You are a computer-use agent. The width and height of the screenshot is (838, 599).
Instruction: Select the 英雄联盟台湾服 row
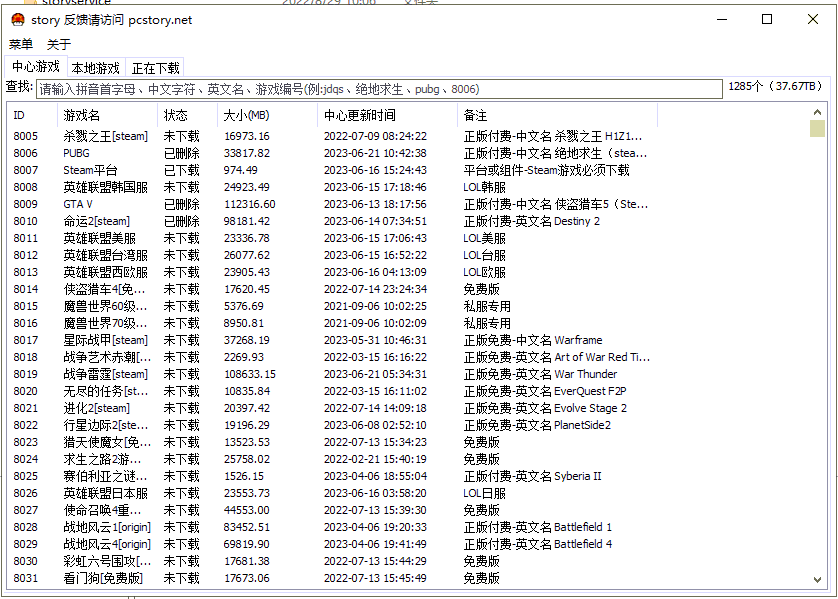(332, 255)
